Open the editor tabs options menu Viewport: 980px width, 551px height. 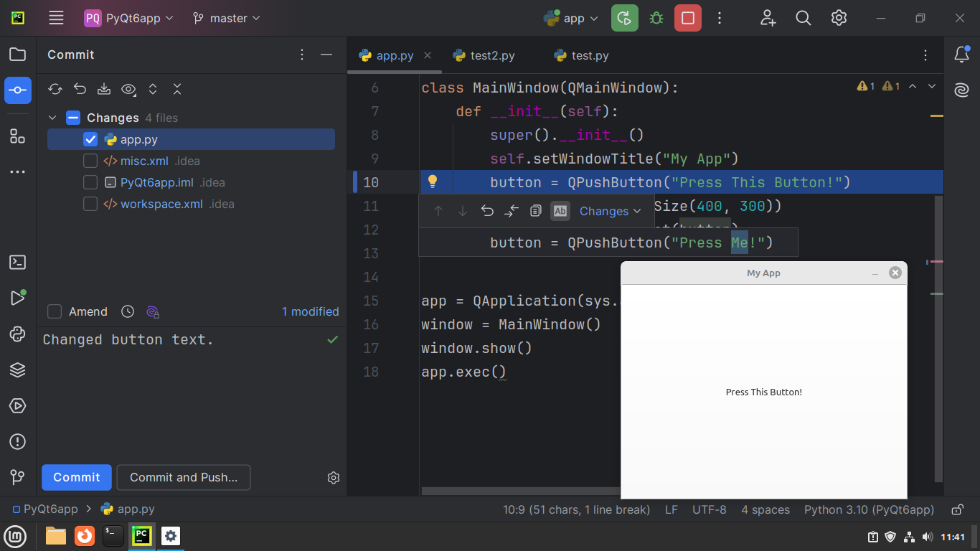[925, 55]
